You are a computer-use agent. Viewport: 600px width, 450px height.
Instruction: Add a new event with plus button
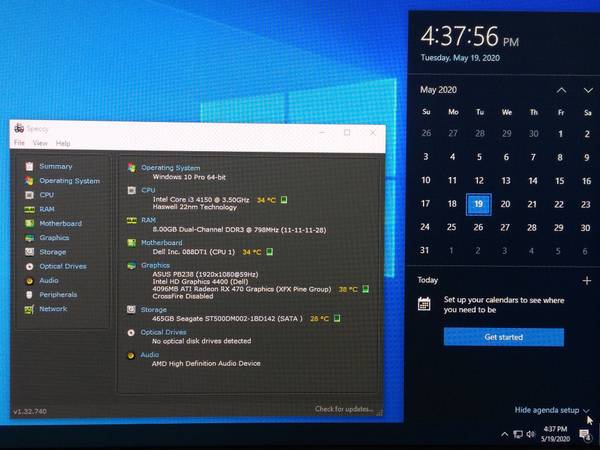(587, 281)
